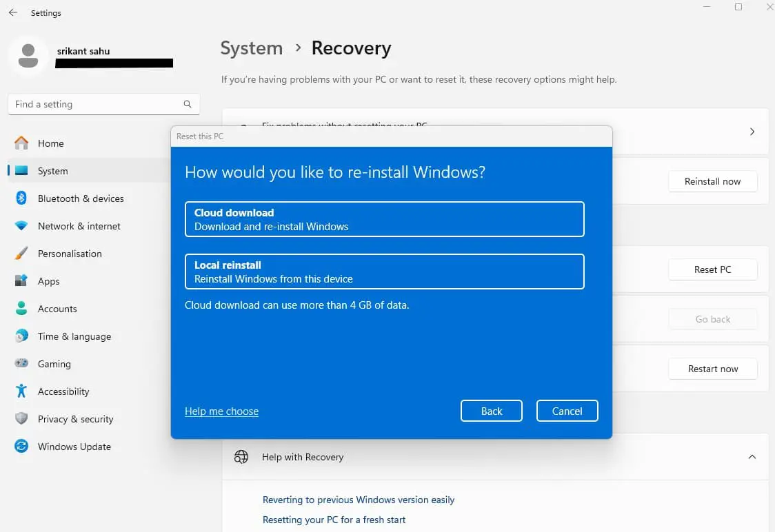Click the Network wifi icon

(21, 226)
